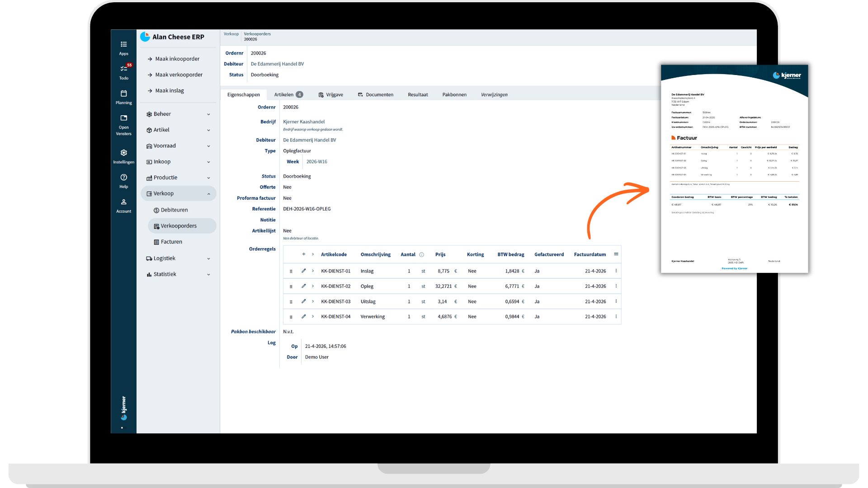Open the Planning calendar icon
Image resolution: width=868 pixels, height=488 pixels.
pyautogui.click(x=123, y=94)
